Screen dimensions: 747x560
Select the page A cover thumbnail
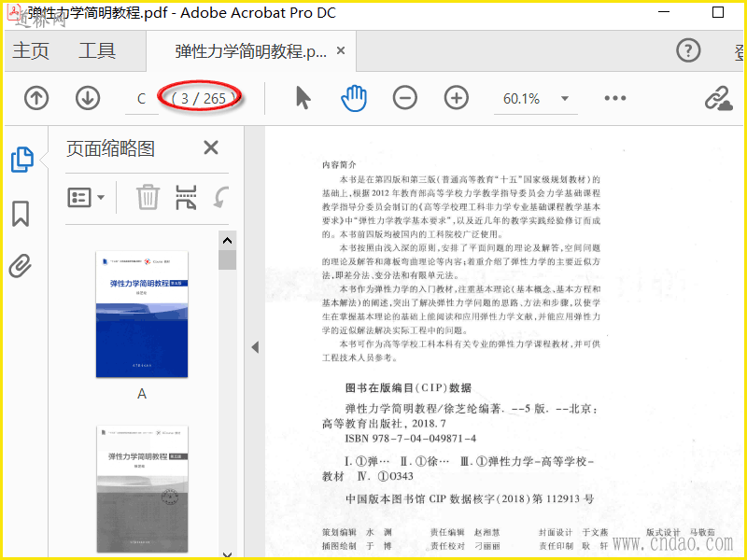[142, 315]
